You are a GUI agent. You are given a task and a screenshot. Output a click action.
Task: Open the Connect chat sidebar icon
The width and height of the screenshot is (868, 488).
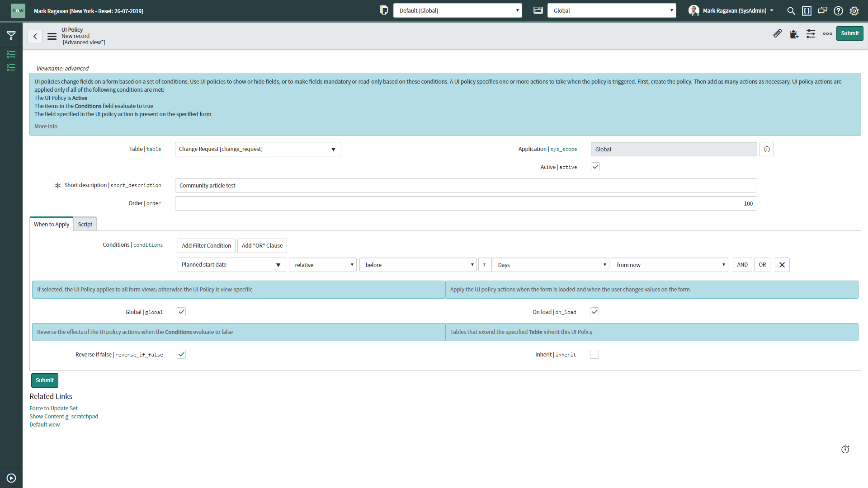click(822, 10)
